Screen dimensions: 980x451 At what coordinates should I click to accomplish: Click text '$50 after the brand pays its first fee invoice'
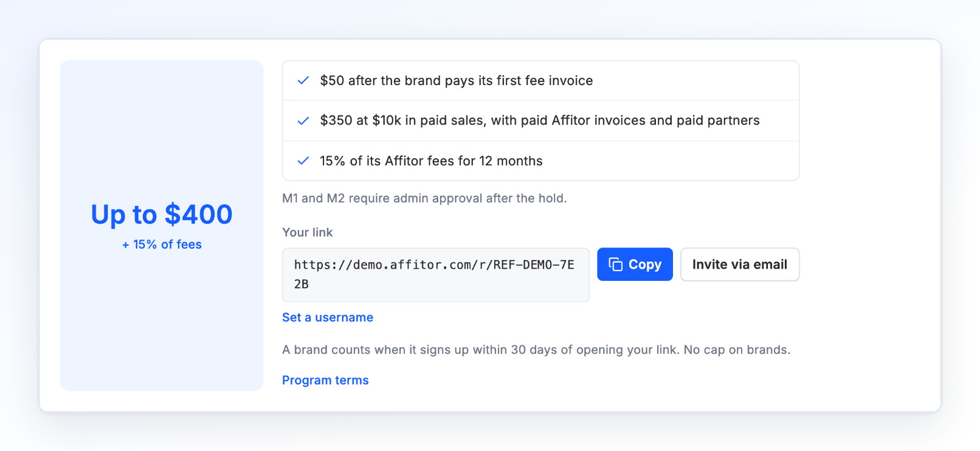[457, 80]
